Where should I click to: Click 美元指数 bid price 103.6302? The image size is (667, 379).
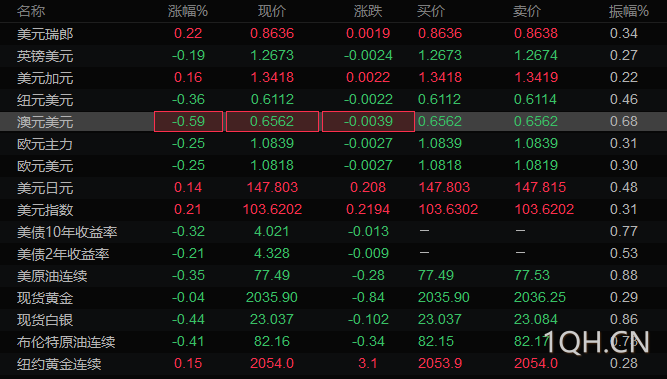(448, 209)
